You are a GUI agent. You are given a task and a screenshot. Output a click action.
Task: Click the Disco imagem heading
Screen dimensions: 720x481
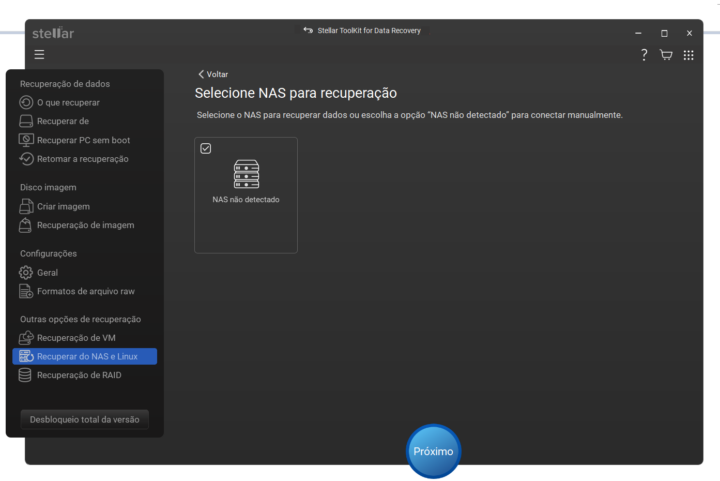pos(48,187)
